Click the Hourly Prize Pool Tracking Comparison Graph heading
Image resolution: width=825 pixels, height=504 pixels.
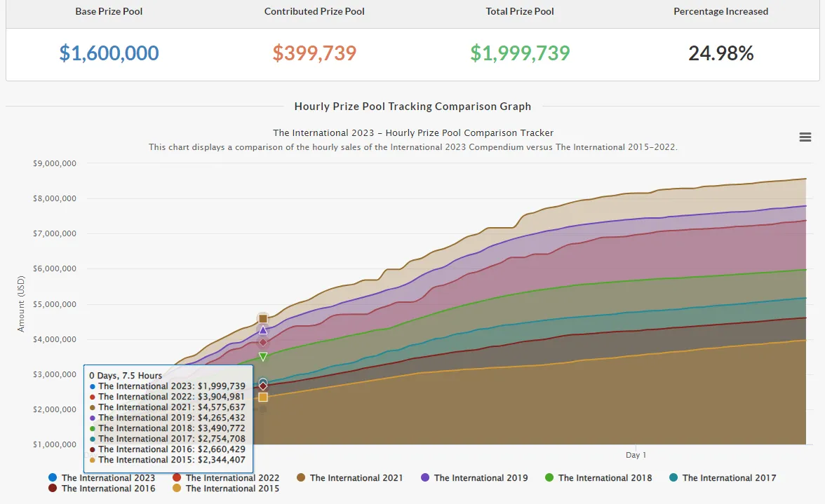tap(412, 106)
